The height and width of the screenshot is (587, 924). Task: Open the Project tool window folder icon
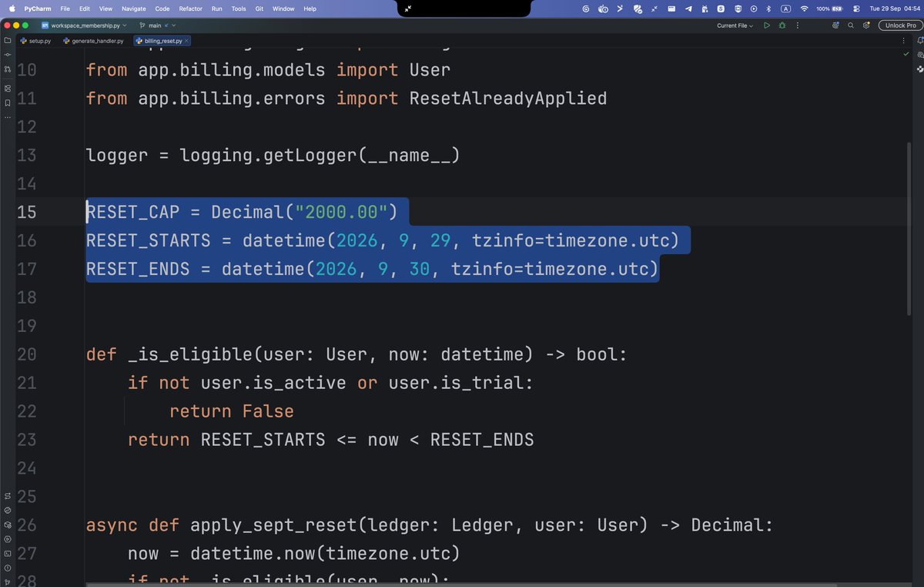pos(8,40)
